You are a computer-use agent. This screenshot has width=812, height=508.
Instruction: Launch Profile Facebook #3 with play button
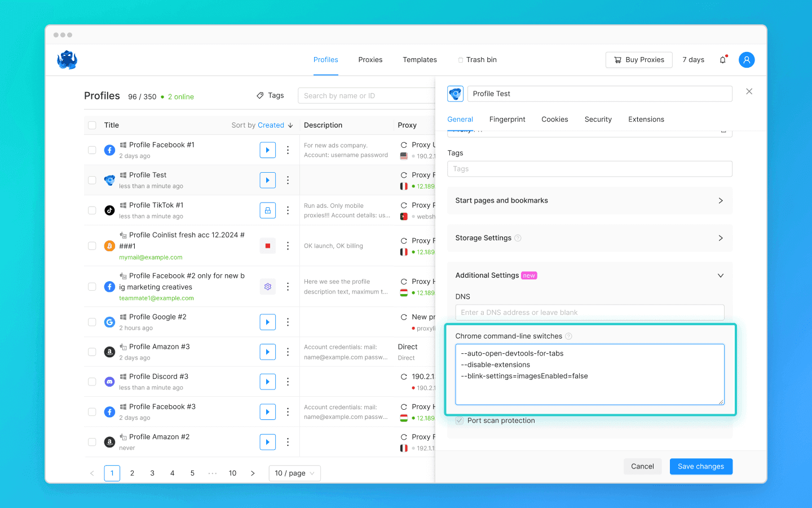click(x=268, y=411)
